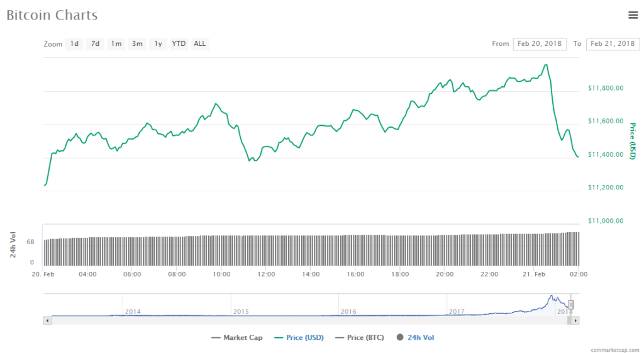This screenshot has width=644, height=353.
Task: Click the navigator range handle near 2018
Action: (570, 305)
